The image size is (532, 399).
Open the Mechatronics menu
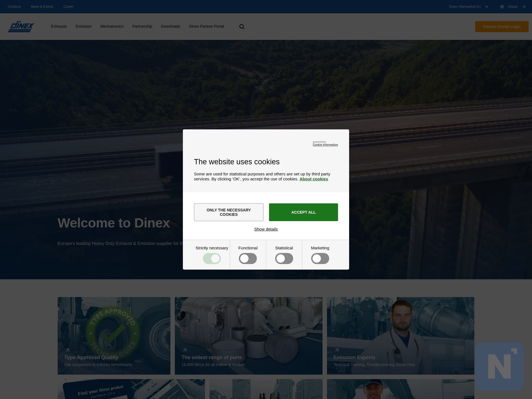[112, 26]
